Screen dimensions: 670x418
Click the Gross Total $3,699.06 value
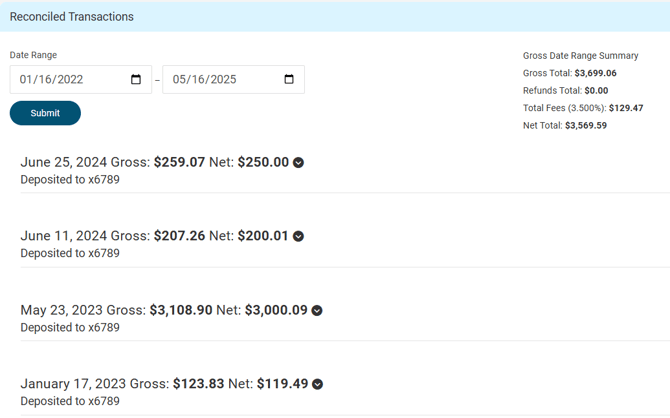coord(595,73)
